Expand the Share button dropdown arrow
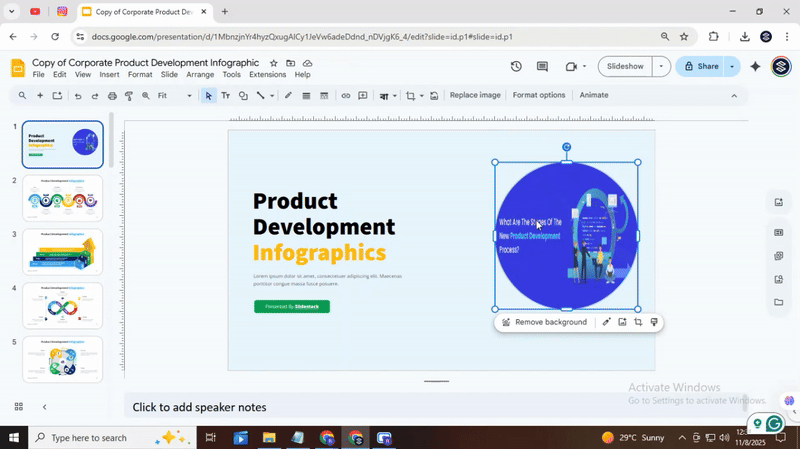Screen dimensions: 800x449 (x=732, y=67)
